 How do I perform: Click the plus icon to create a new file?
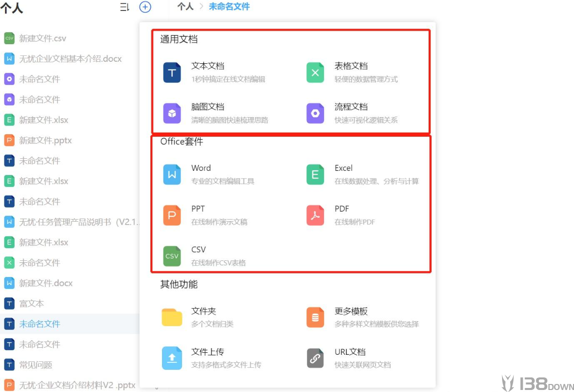(145, 7)
